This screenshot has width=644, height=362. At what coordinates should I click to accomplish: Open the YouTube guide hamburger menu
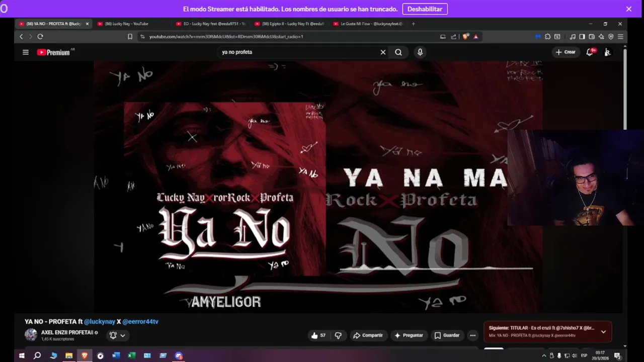(26, 52)
